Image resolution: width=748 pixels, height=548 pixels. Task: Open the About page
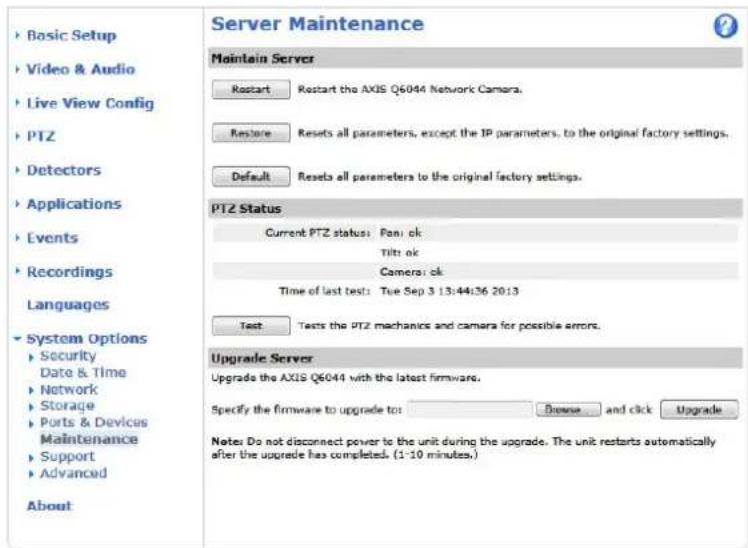point(49,506)
